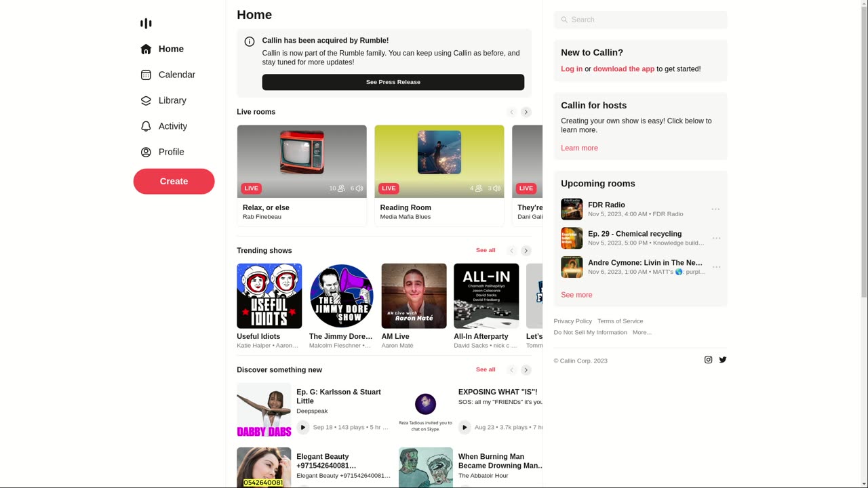Screen dimensions: 868x488
Task: Go to previous Trending shows
Action: pyautogui.click(x=512, y=251)
